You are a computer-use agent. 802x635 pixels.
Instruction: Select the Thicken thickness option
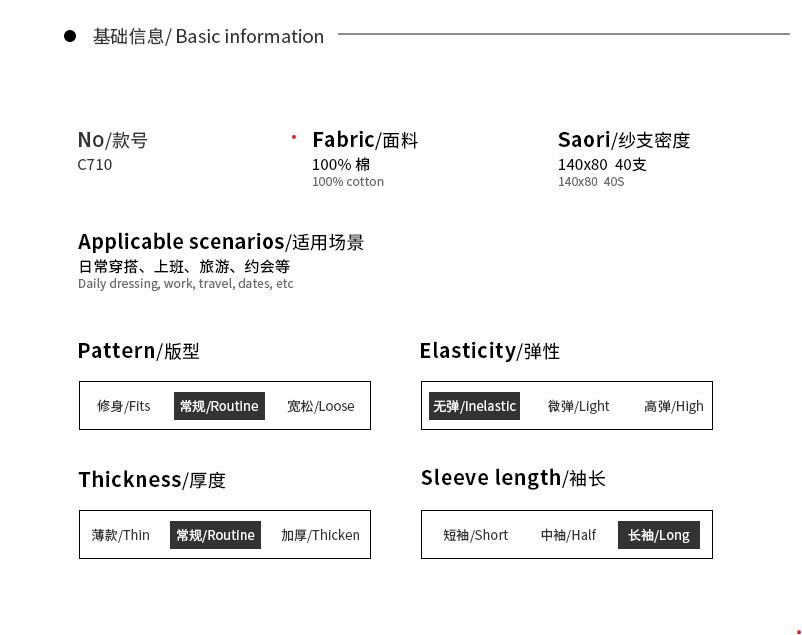(x=320, y=535)
